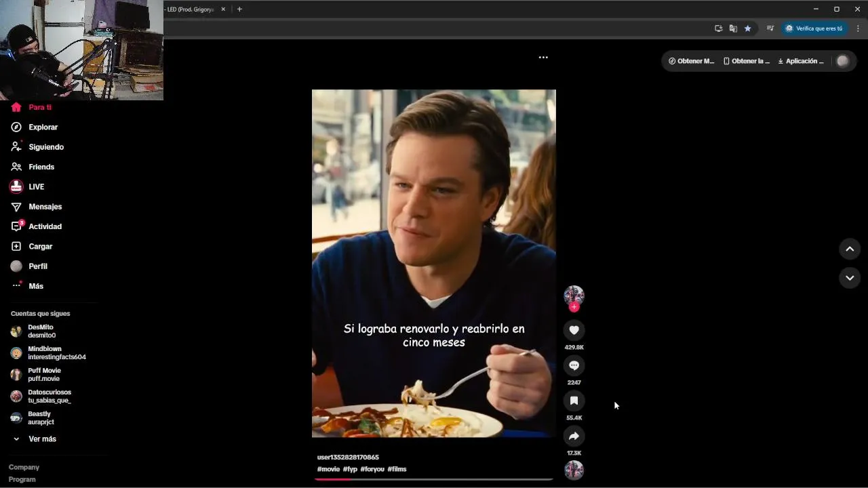Share the video with the arrow icon

(574, 436)
